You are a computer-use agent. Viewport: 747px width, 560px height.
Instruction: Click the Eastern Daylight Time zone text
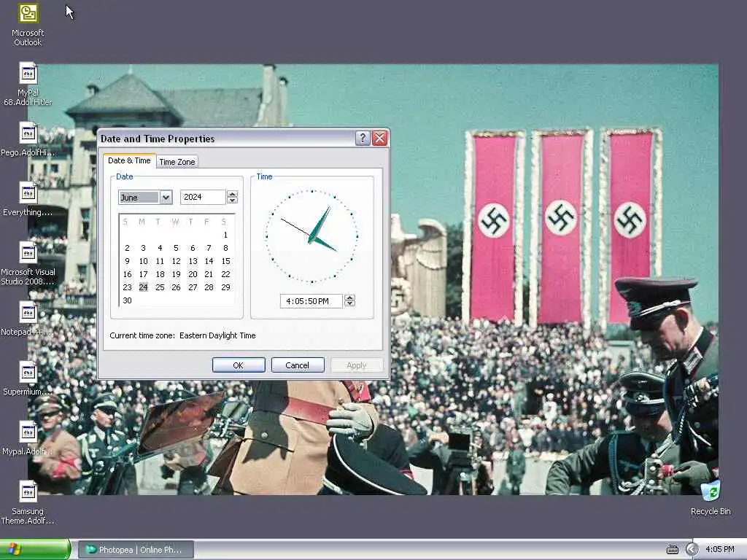click(x=217, y=335)
